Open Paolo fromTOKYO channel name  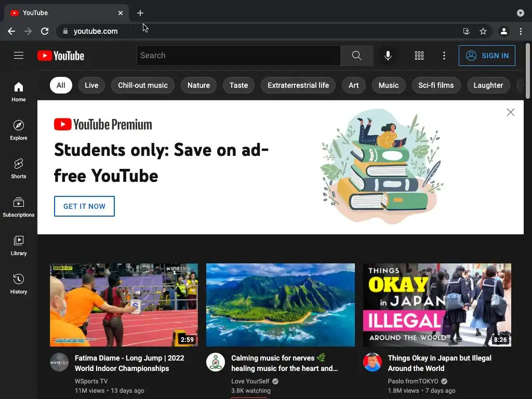point(413,381)
